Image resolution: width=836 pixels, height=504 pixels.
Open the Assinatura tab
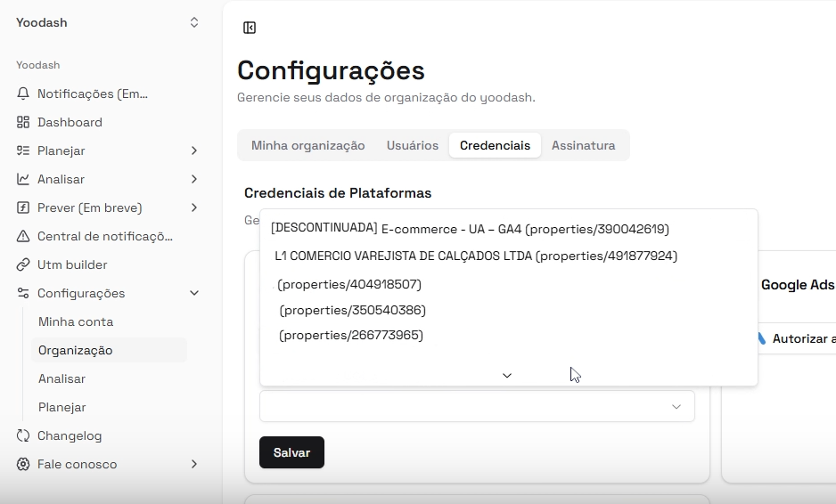[x=583, y=145]
